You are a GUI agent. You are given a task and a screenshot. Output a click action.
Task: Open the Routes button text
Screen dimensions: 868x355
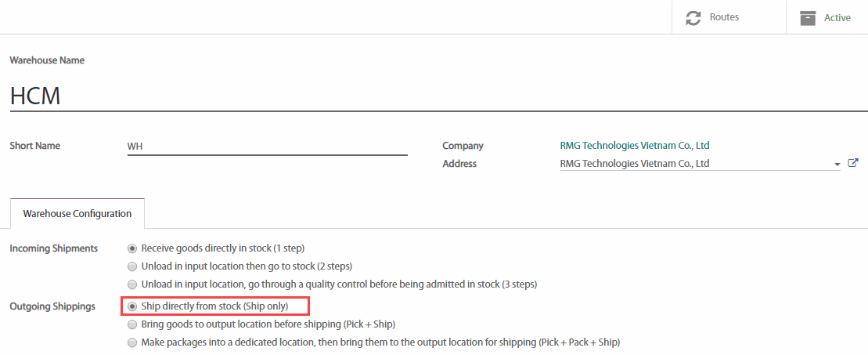point(724,17)
